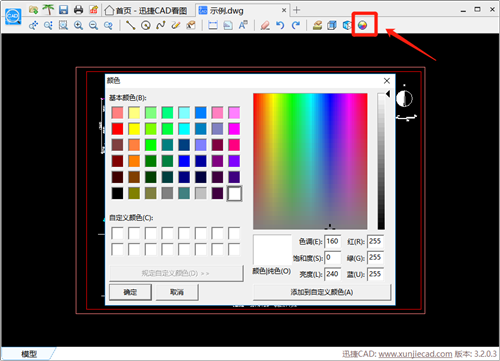
Task: Pick the black basic color swatch
Action: [117, 193]
